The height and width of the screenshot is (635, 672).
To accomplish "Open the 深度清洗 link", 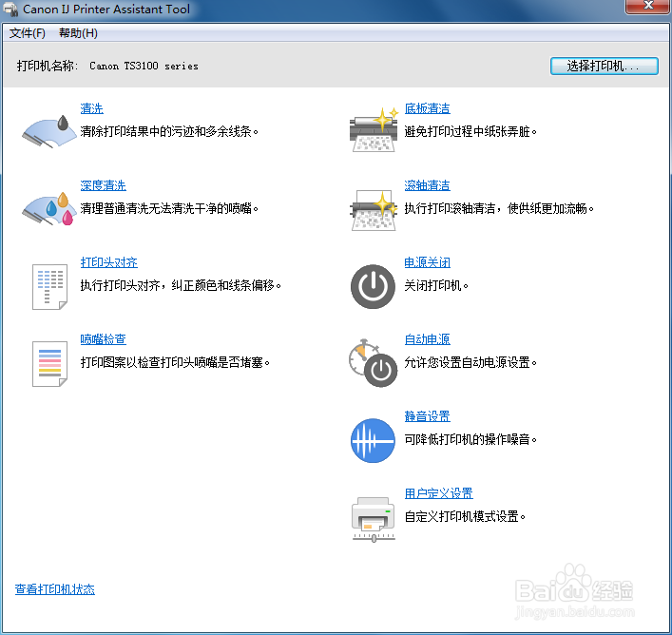I will 104,185.
